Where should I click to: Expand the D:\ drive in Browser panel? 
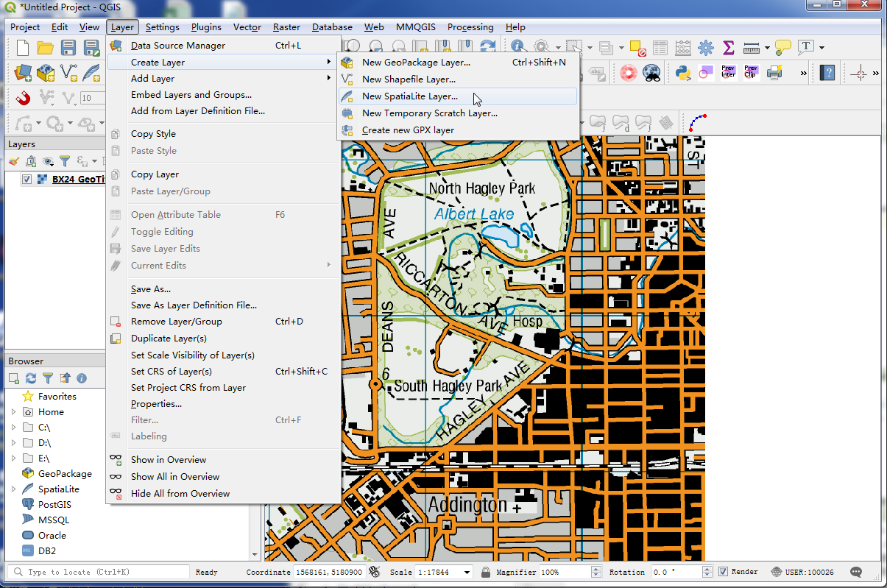coord(14,442)
